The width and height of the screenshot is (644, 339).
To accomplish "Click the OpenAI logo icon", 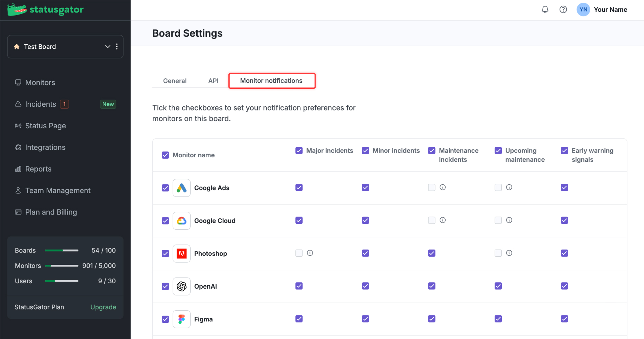I will tap(181, 286).
